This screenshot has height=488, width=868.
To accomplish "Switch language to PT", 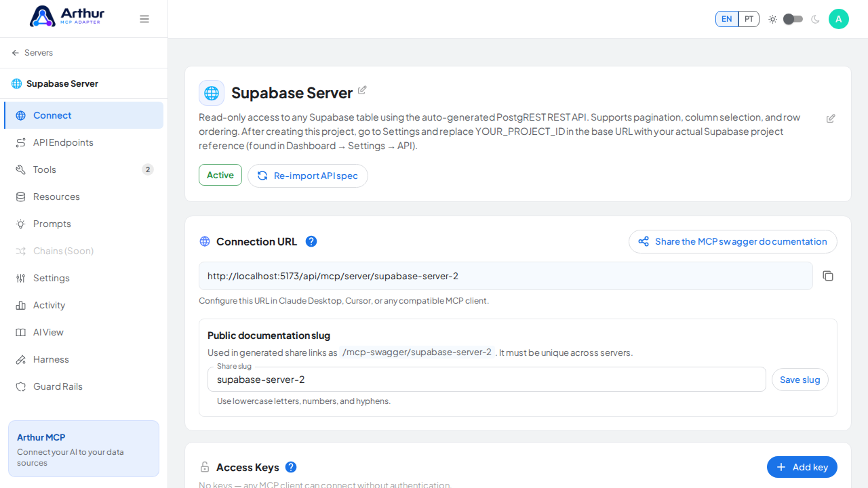I will coord(749,19).
